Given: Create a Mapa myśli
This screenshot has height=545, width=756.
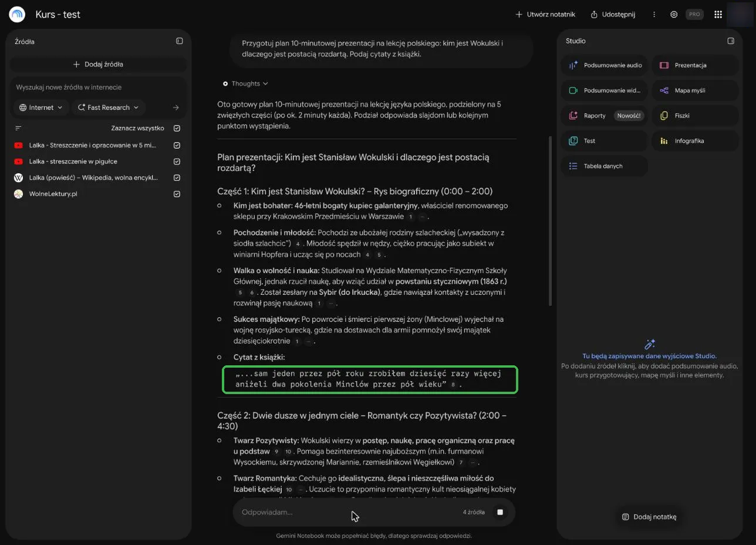Looking at the screenshot, I should (x=696, y=90).
